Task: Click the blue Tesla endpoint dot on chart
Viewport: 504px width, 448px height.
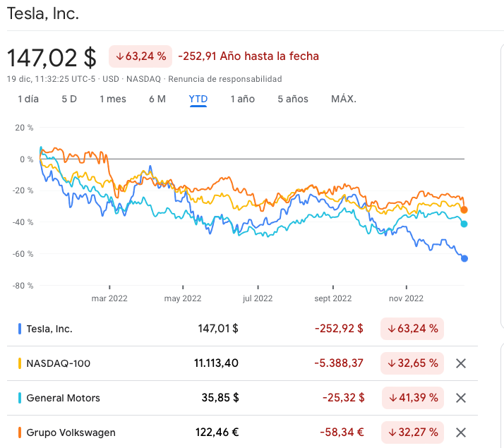Action: 464,258
